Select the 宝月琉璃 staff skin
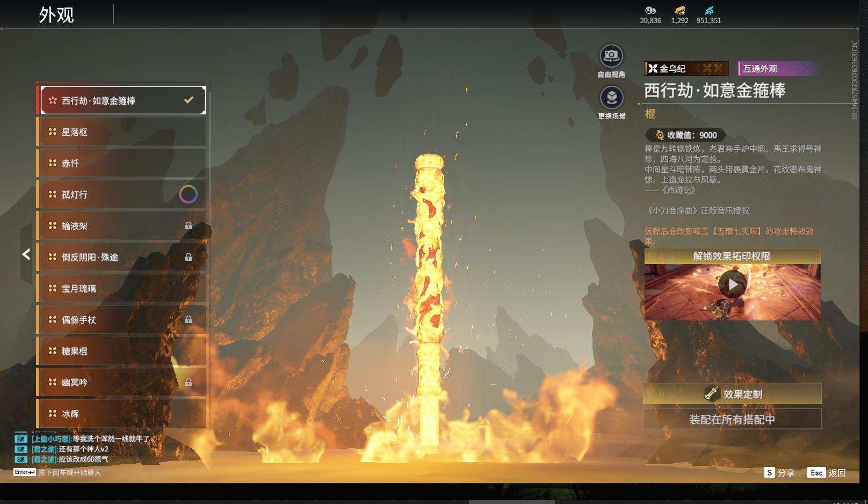This screenshot has width=868, height=504. pyautogui.click(x=121, y=288)
